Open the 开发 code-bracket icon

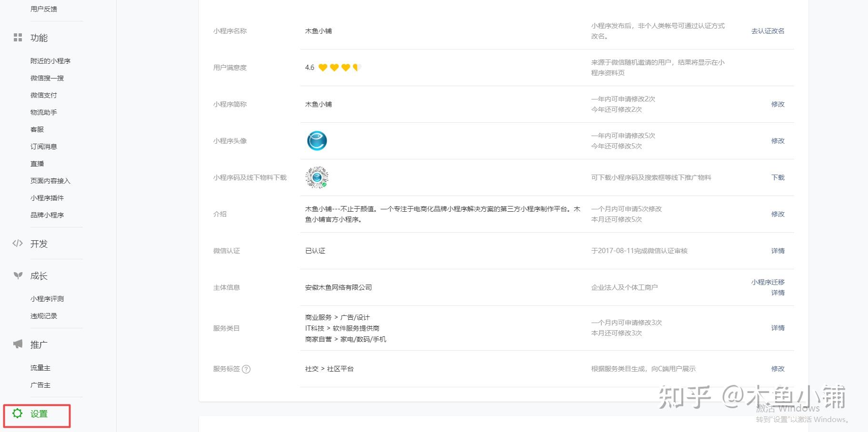tap(18, 244)
